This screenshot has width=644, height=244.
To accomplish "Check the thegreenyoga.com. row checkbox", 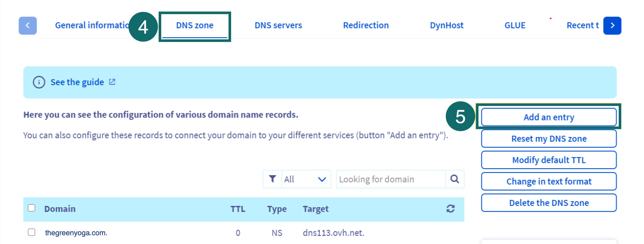I will pyautogui.click(x=32, y=232).
